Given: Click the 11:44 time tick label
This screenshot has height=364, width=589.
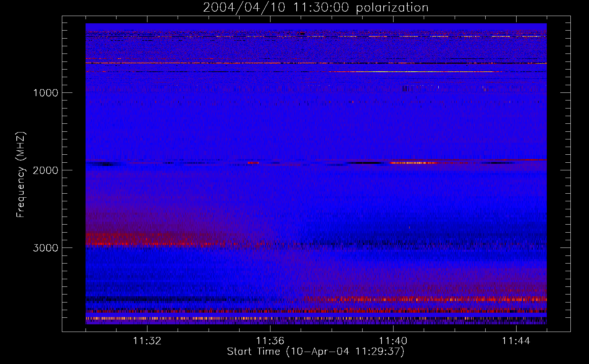Looking at the screenshot, I should 516,341.
